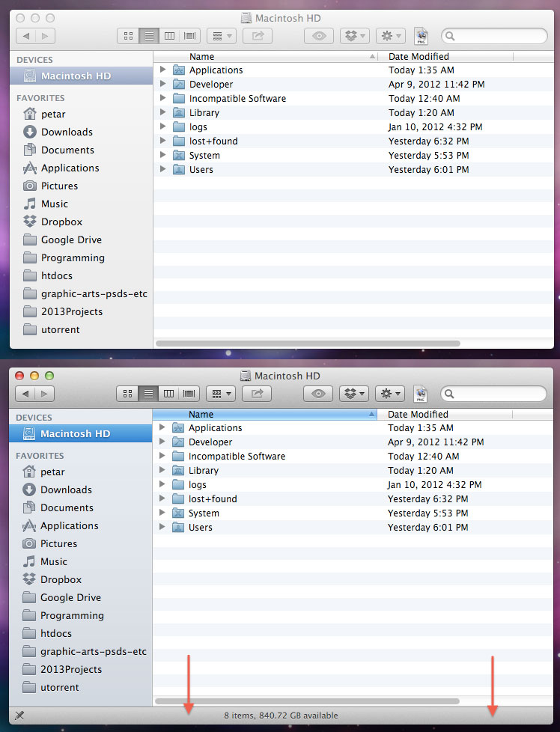This screenshot has height=732, width=560.
Task: Click the customize icon in the lower status bar
Action: (x=19, y=716)
